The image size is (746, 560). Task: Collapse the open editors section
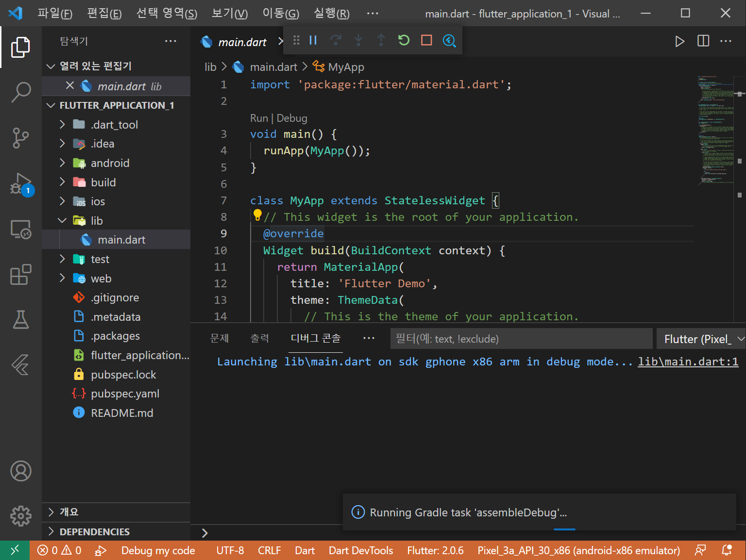(x=51, y=66)
